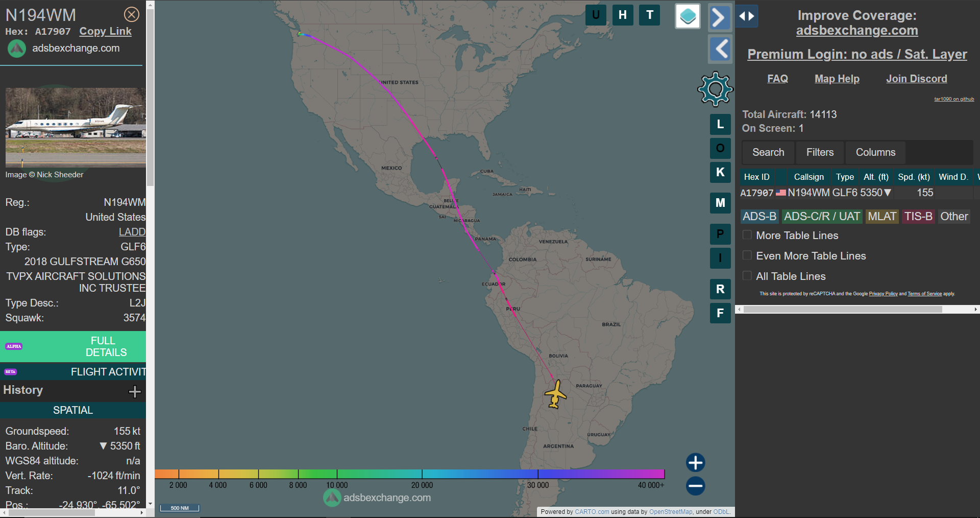Open the Search tab
This screenshot has width=980, height=518.
click(768, 152)
